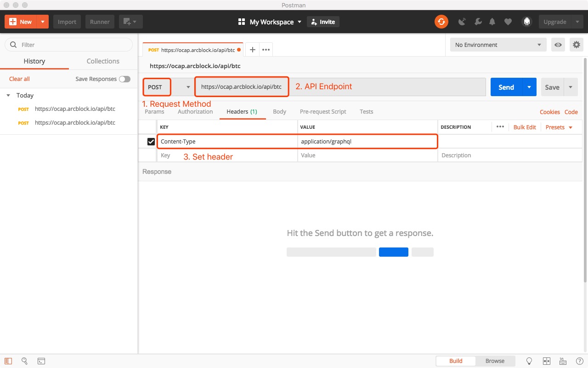Open the Pre-request Script tab
Viewport: 588px width, 368px height.
point(323,111)
